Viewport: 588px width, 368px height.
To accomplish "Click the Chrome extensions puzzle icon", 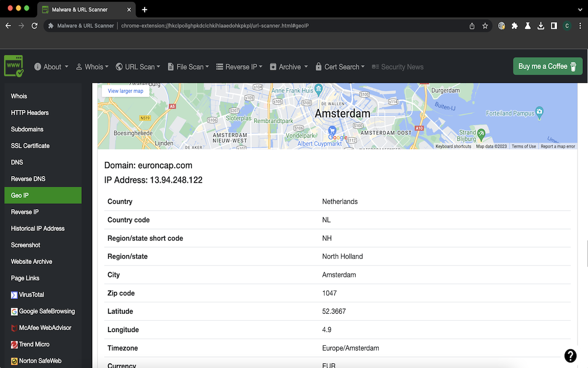I will [x=514, y=26].
